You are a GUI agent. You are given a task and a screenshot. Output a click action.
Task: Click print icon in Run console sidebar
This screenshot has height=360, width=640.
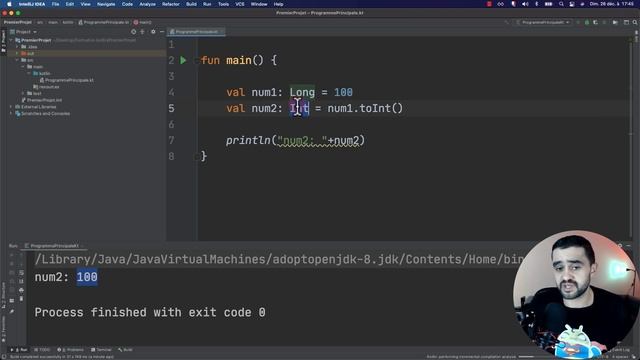click(21, 290)
